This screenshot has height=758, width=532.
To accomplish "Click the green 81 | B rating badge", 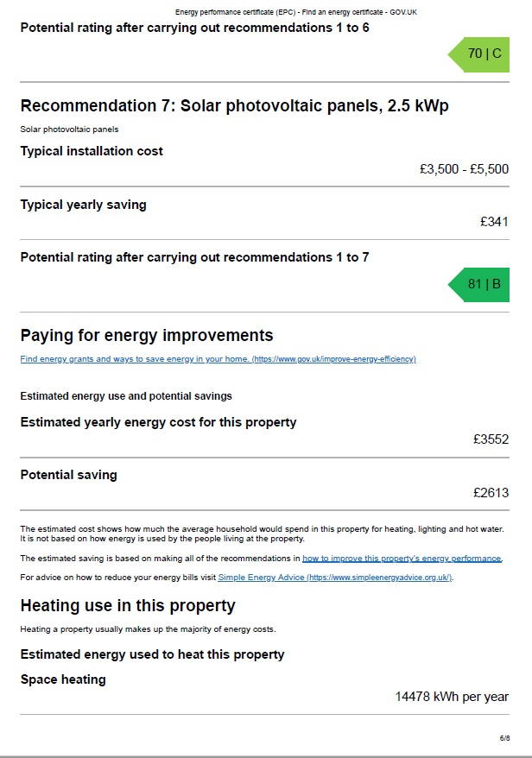I will (x=478, y=284).
